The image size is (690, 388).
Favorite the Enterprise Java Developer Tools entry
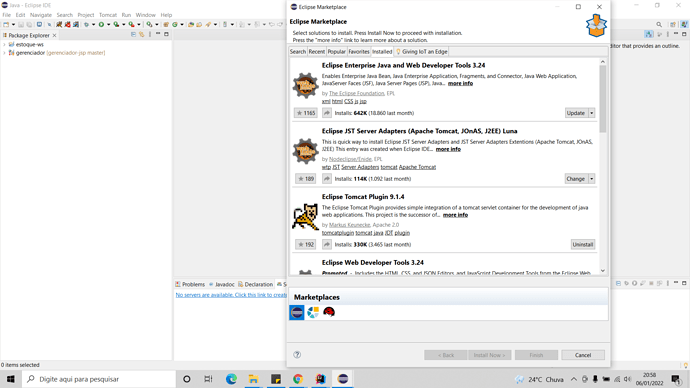[305, 113]
